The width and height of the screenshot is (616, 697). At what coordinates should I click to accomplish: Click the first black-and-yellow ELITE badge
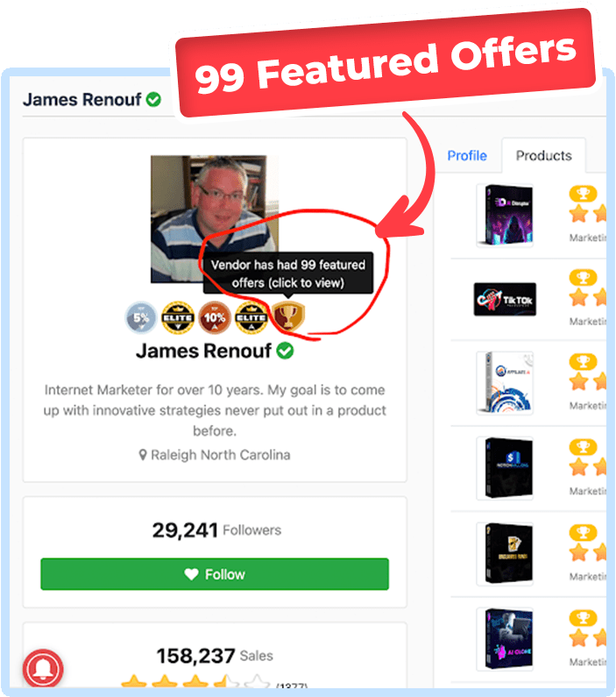pyautogui.click(x=178, y=317)
